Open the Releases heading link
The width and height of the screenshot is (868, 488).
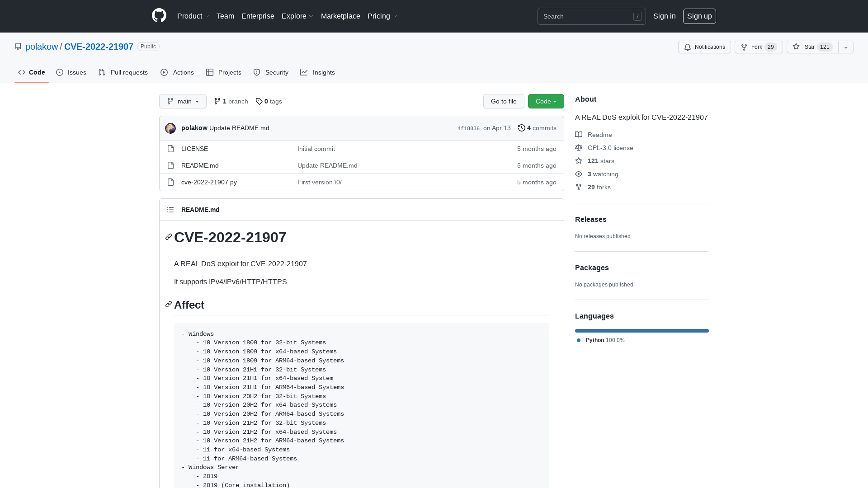[590, 219]
